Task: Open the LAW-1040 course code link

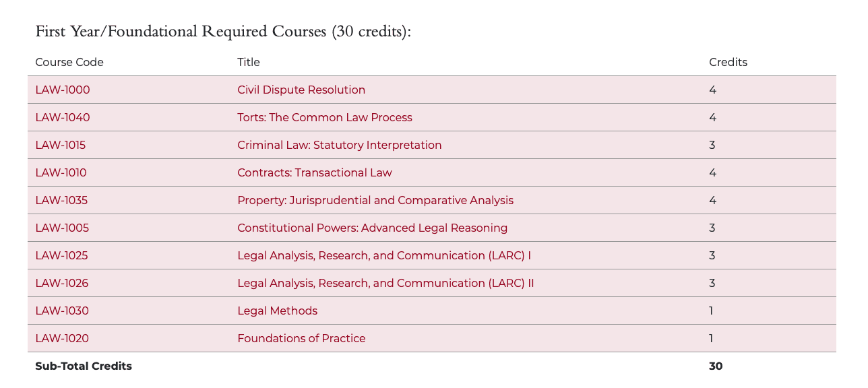Action: coord(63,118)
